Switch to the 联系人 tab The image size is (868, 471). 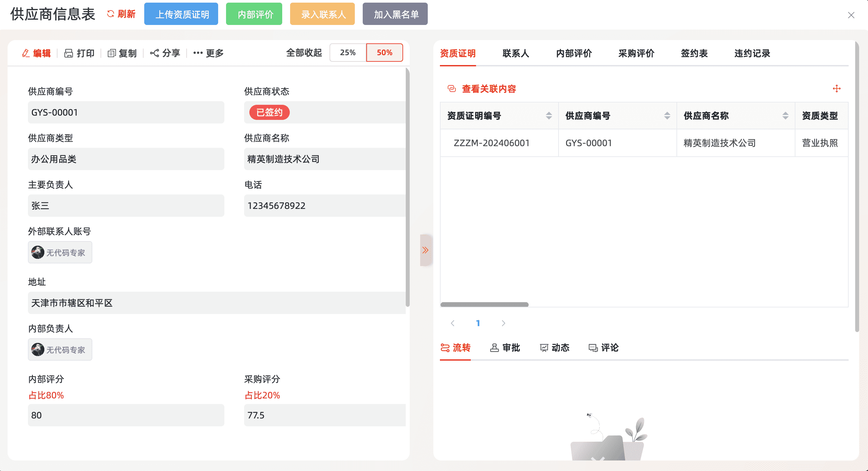(x=515, y=53)
